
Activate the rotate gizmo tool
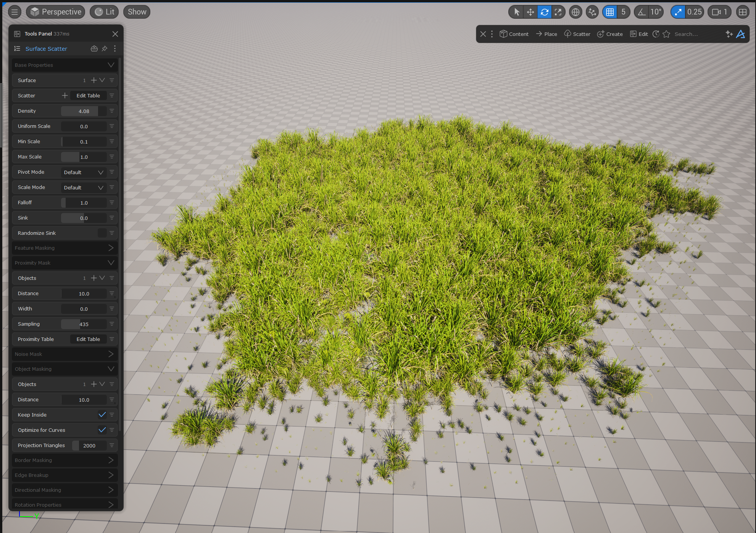545,12
